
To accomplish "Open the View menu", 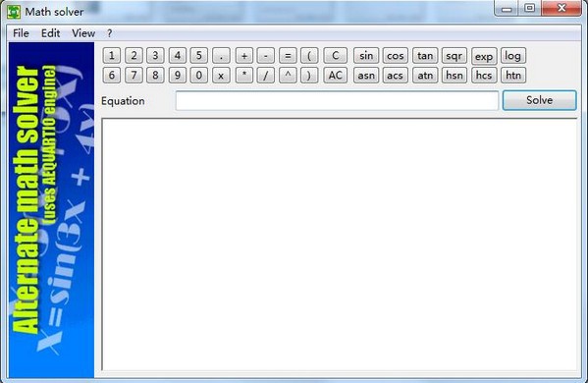I will pyautogui.click(x=83, y=33).
